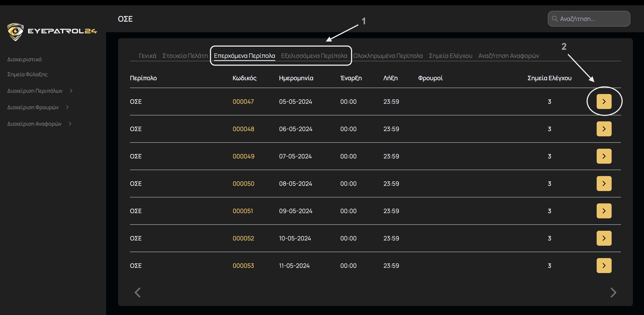The width and height of the screenshot is (644, 315).
Task: Click the EyePatrol24 logo
Action: point(52,31)
